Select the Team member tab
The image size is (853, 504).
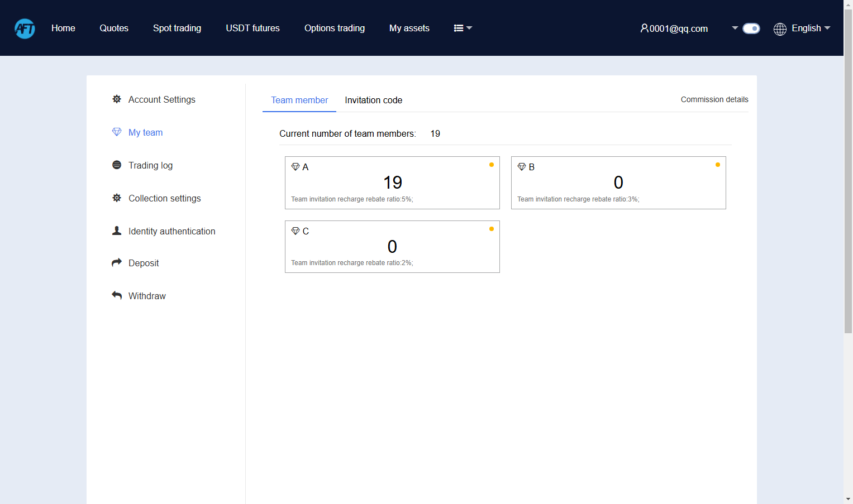pos(299,100)
